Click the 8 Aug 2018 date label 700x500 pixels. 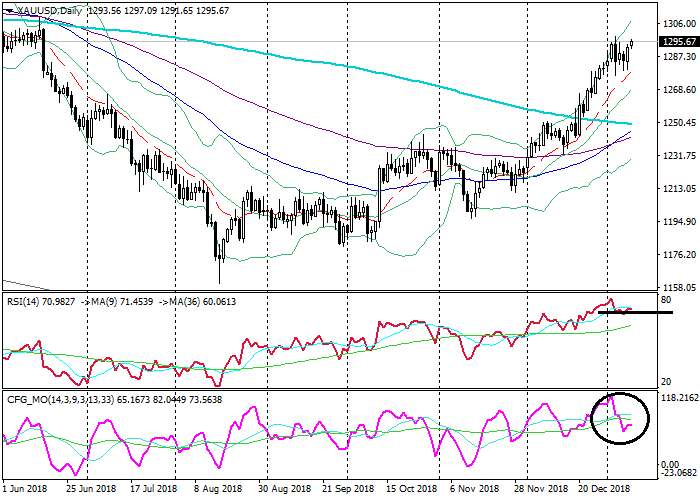(218, 489)
